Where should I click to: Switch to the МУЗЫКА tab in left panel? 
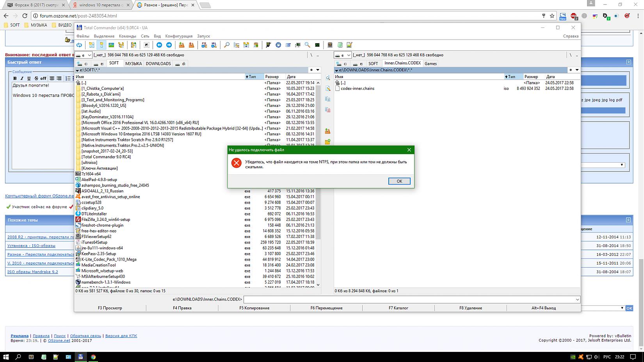[133, 64]
